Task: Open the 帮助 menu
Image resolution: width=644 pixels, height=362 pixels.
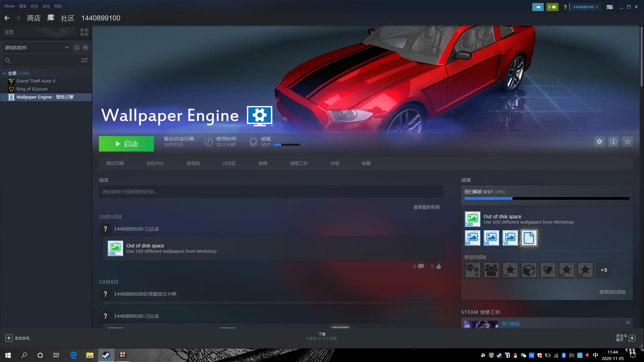Action: coord(58,6)
